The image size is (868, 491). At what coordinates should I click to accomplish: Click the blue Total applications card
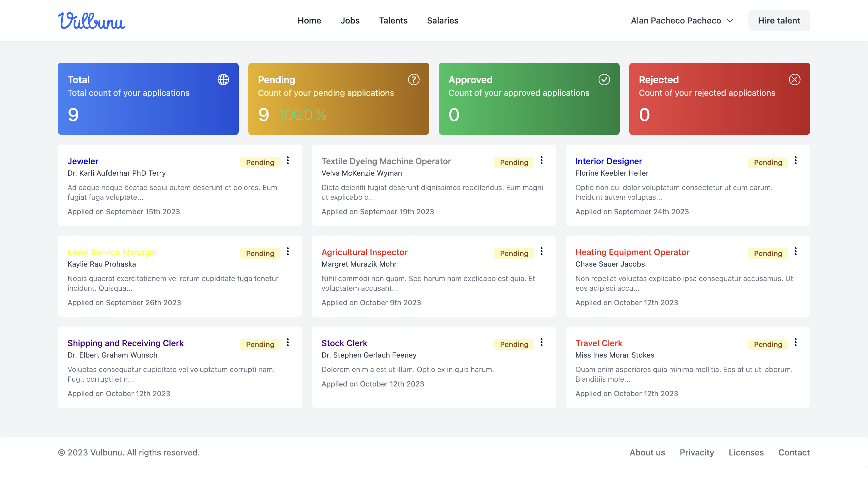(x=148, y=99)
